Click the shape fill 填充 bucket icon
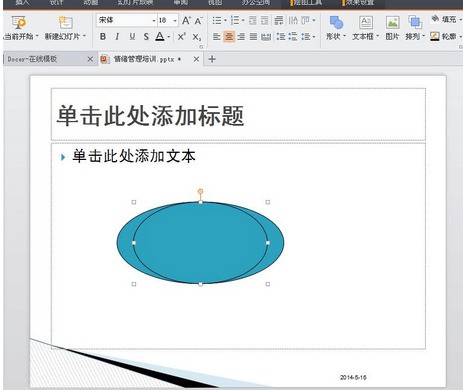This screenshot has width=463, height=390. click(x=435, y=19)
